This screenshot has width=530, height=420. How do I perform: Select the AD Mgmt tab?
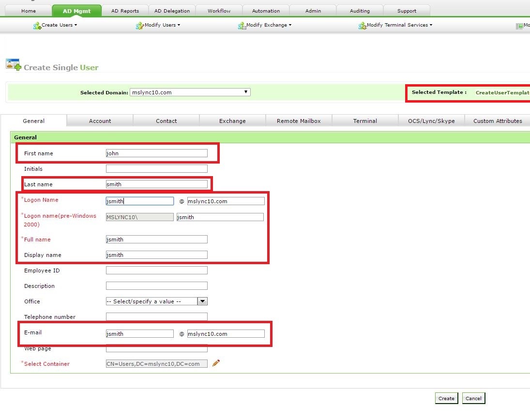pyautogui.click(x=77, y=11)
